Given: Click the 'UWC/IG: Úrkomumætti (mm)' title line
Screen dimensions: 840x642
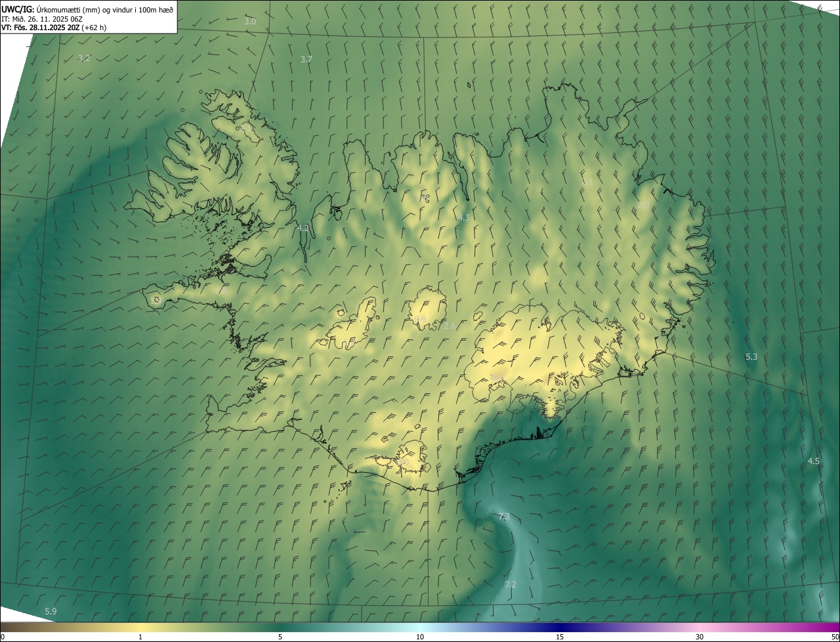Looking at the screenshot, I should (x=87, y=9).
